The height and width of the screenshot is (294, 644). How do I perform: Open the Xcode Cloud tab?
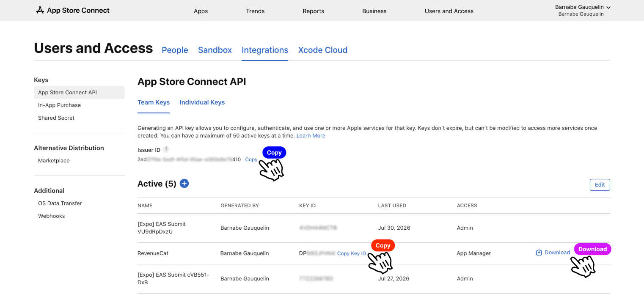(323, 50)
